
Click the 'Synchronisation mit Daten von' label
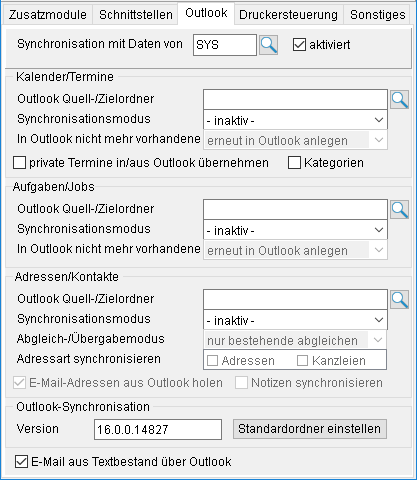[100, 44]
